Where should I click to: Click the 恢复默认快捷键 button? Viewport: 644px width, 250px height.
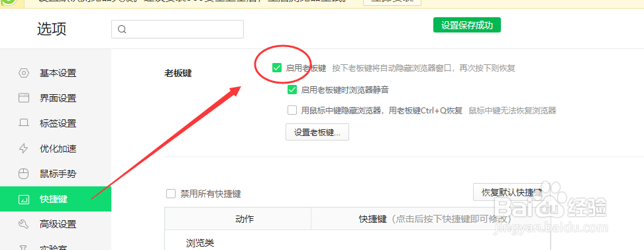coord(511,192)
